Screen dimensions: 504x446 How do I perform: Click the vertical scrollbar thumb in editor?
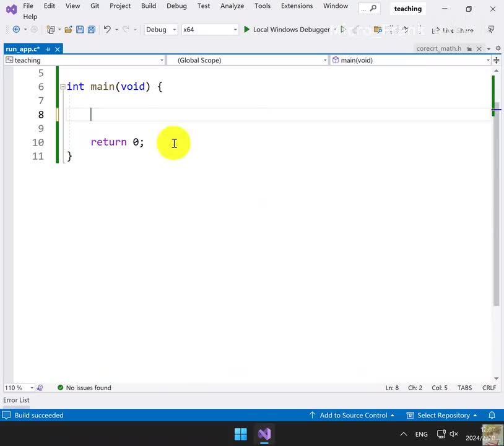(497, 204)
